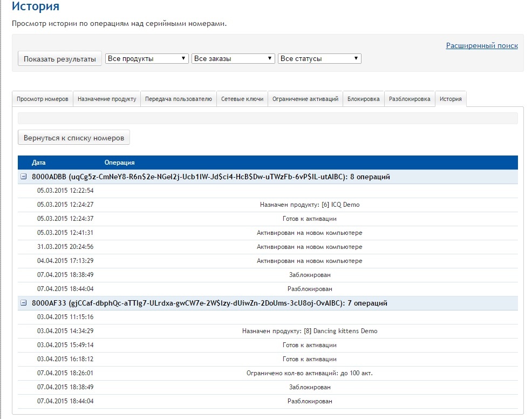Viewport: 532px width, 419px height.
Task: Go to the 'Ограничение активаций' tab
Action: (x=305, y=99)
